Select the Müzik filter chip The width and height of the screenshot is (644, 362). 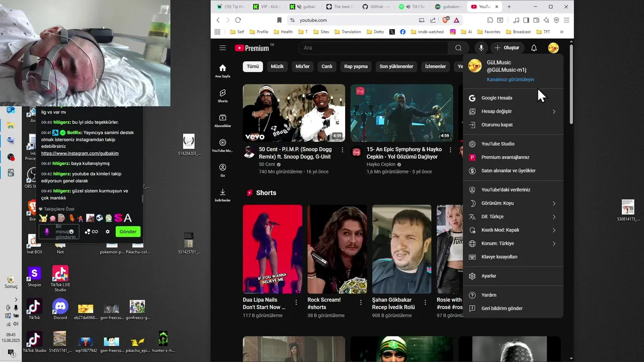coord(277,66)
